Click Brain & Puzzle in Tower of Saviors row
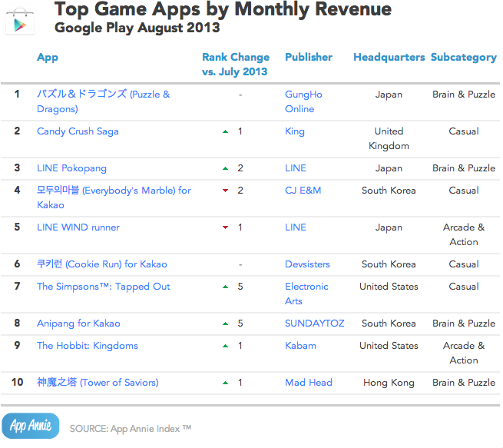 point(464,383)
